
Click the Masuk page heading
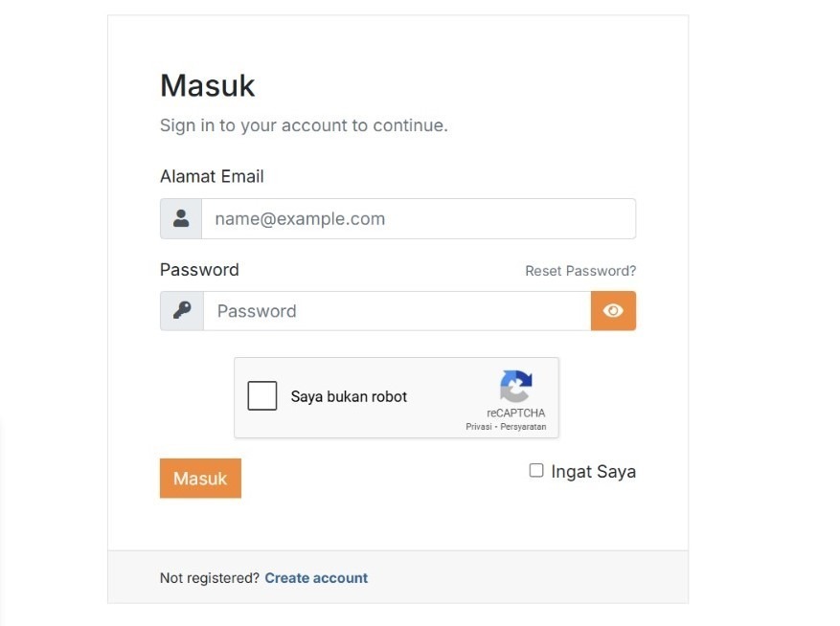click(207, 85)
